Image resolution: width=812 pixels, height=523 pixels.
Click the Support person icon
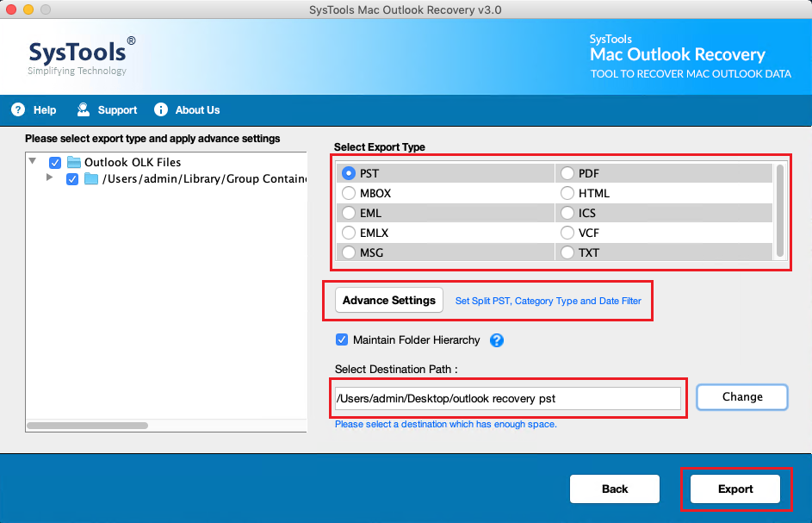pyautogui.click(x=84, y=109)
